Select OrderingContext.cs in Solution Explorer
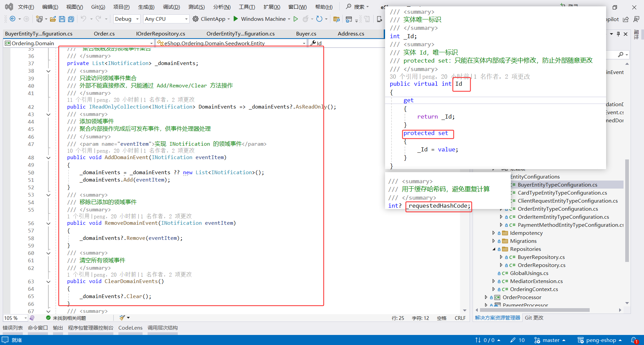 pyautogui.click(x=534, y=289)
